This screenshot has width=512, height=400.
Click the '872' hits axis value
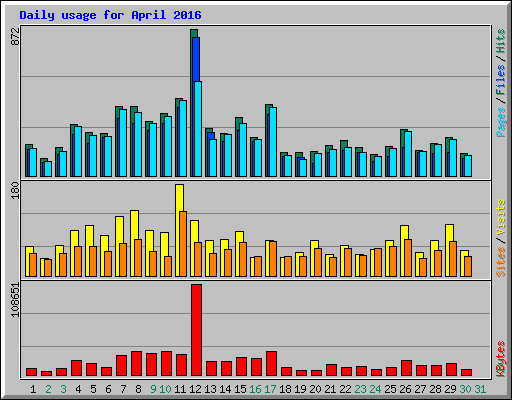coord(15,37)
